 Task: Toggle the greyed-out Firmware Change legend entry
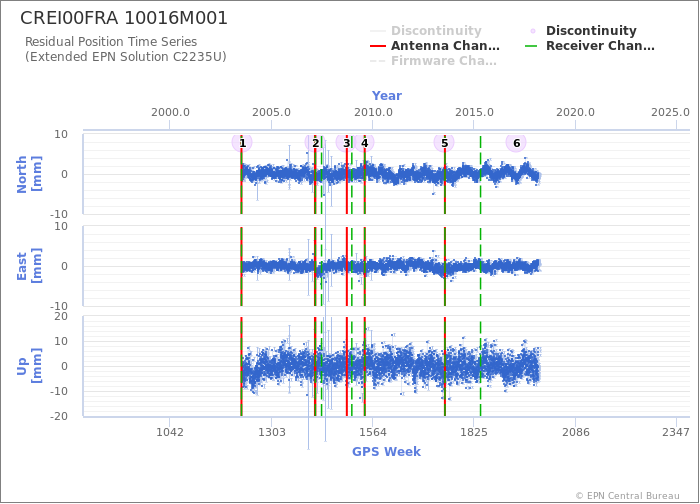tap(433, 61)
